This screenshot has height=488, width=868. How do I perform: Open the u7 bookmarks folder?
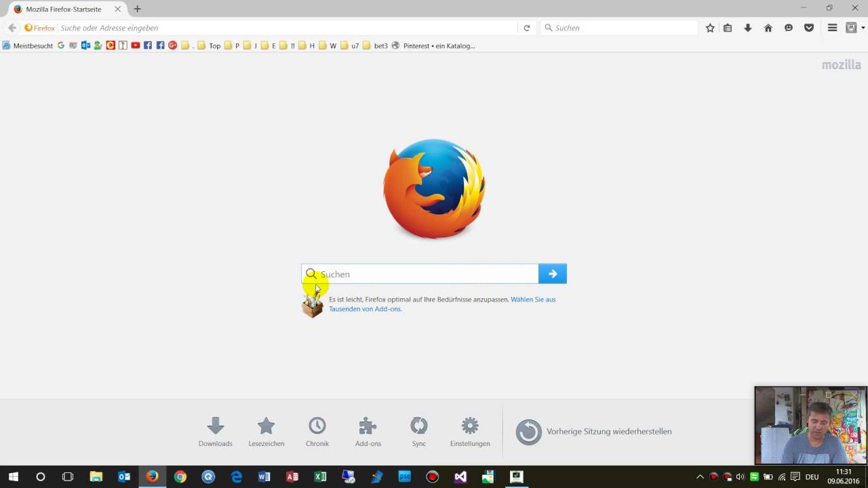tap(350, 45)
